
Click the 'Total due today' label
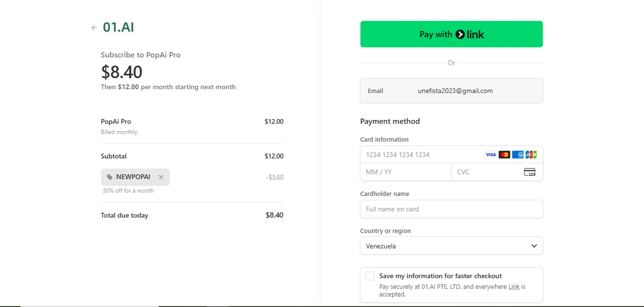click(x=125, y=215)
